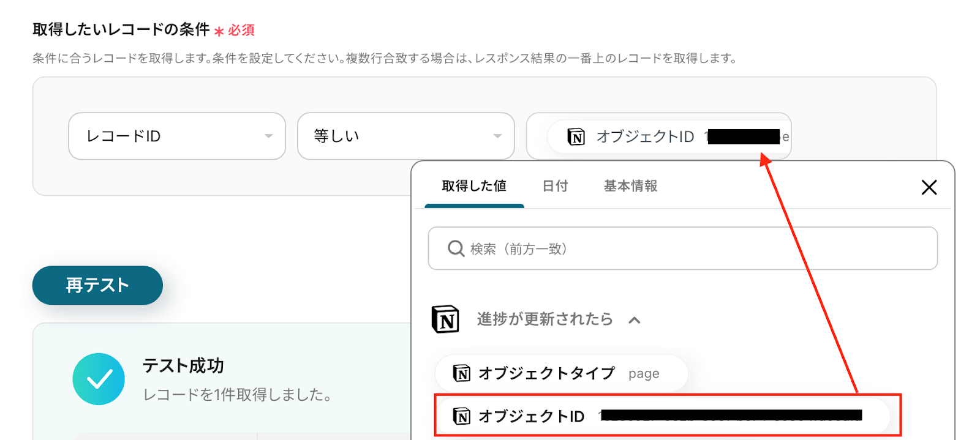Click the 再テスト button
The image size is (980, 440).
click(x=97, y=285)
